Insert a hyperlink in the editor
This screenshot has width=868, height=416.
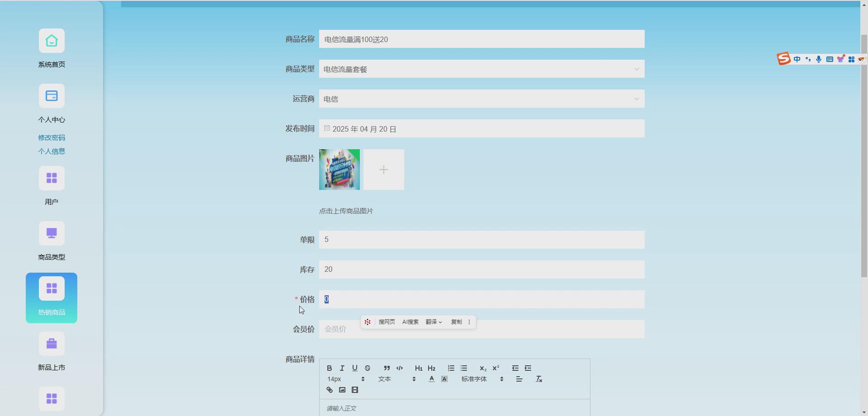[330, 390]
